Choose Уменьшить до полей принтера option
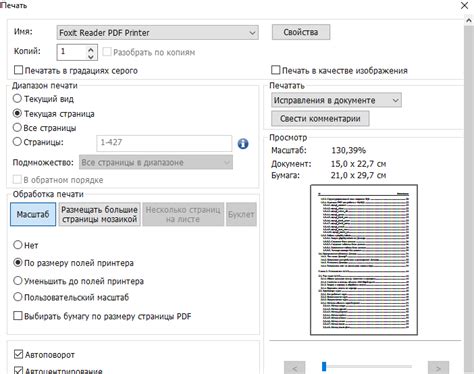 coord(18,281)
